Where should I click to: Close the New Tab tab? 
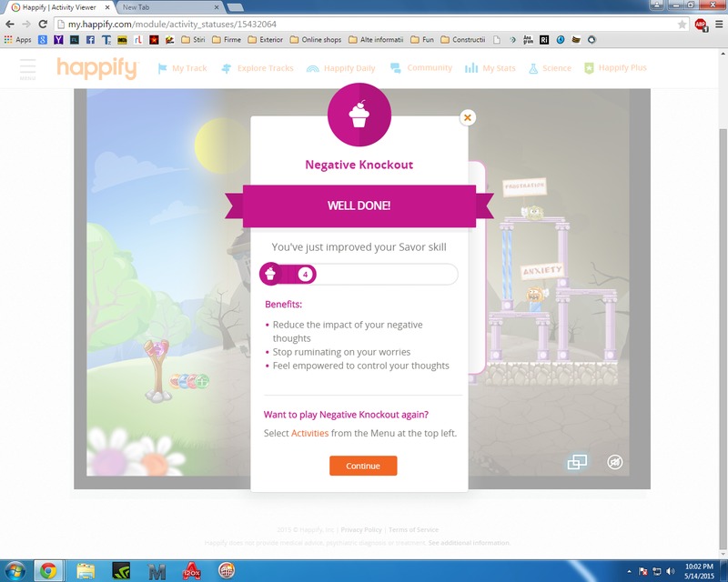[x=217, y=7]
